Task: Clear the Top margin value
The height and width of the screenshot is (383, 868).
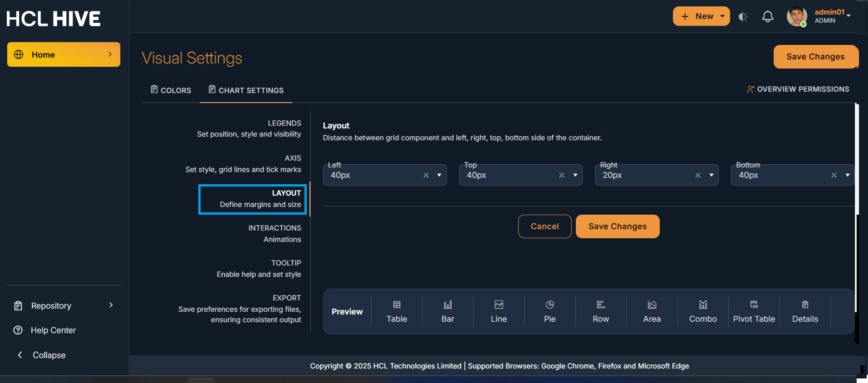Action: (x=562, y=175)
